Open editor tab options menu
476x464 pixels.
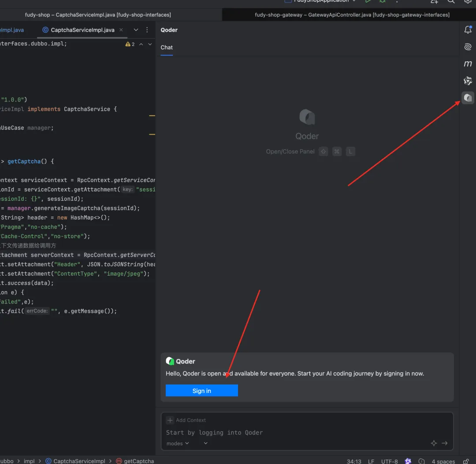[x=147, y=30]
